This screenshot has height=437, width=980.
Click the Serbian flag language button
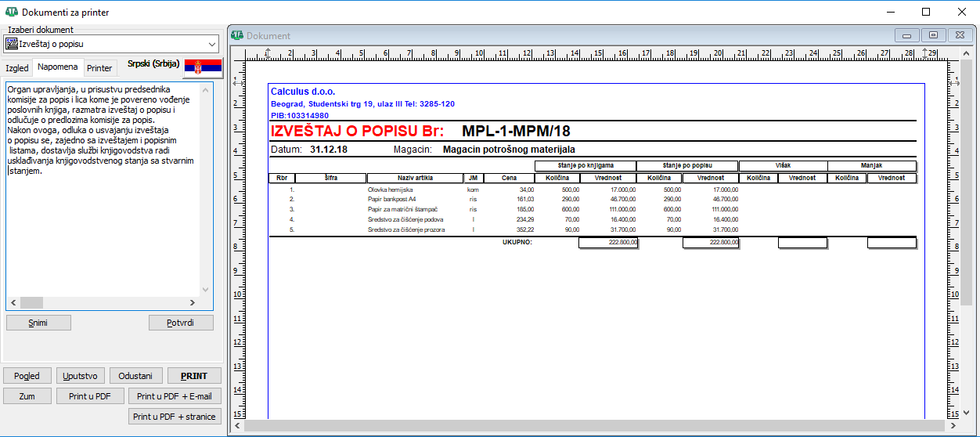204,67
